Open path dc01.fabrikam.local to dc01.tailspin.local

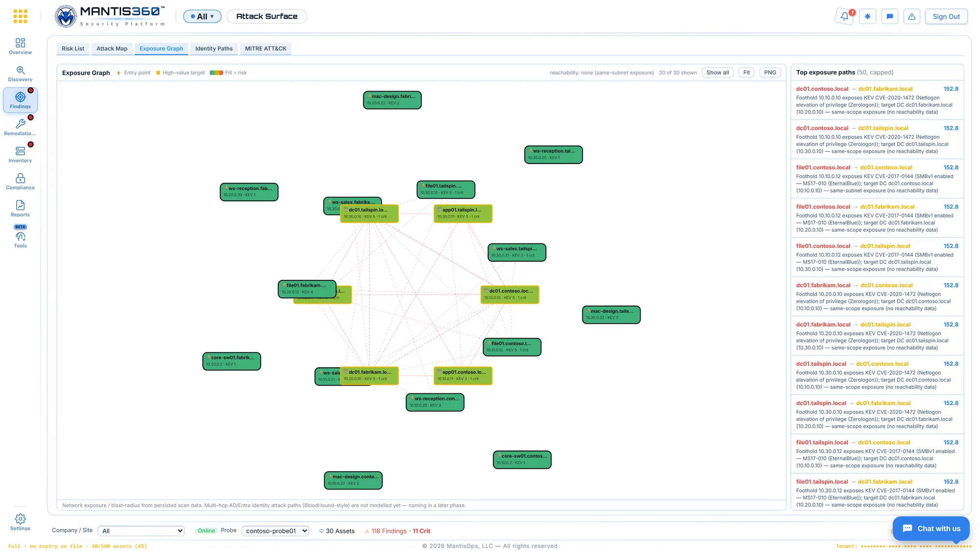(877, 335)
